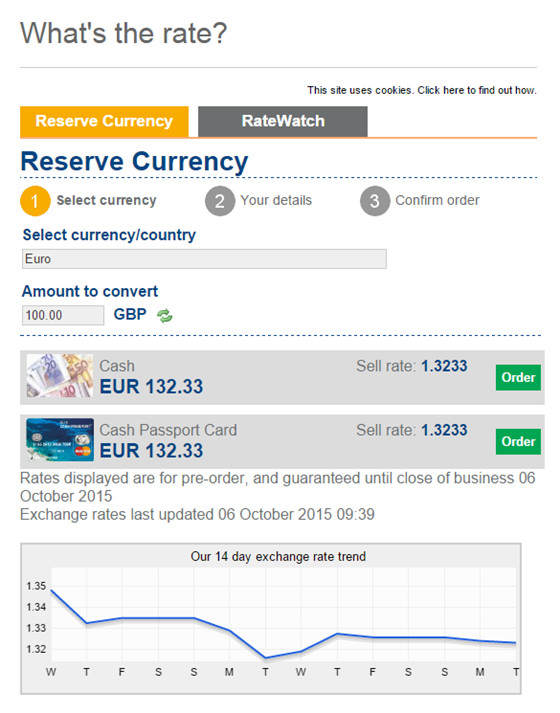The image size is (560, 713).
Task: Switch to the RateWatch tab
Action: tap(283, 121)
